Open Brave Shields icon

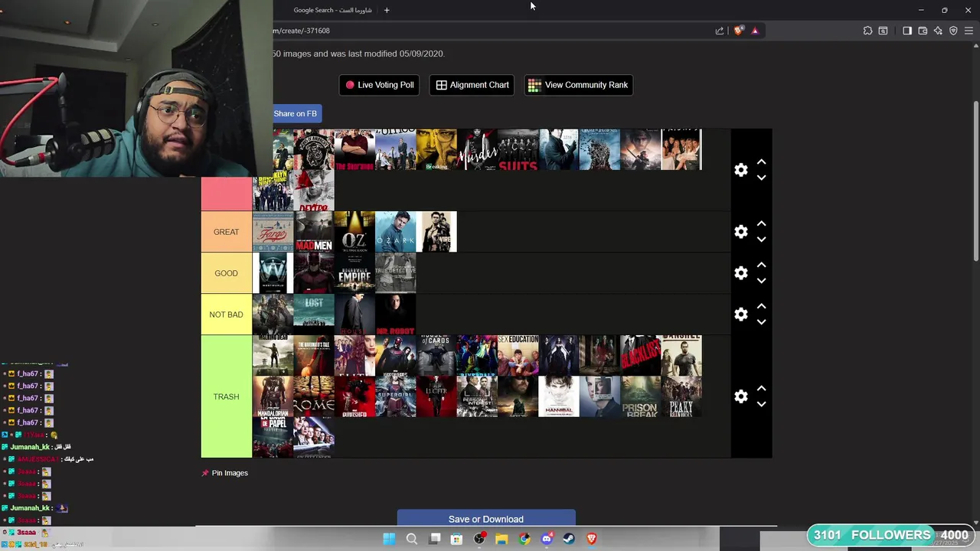(x=738, y=31)
